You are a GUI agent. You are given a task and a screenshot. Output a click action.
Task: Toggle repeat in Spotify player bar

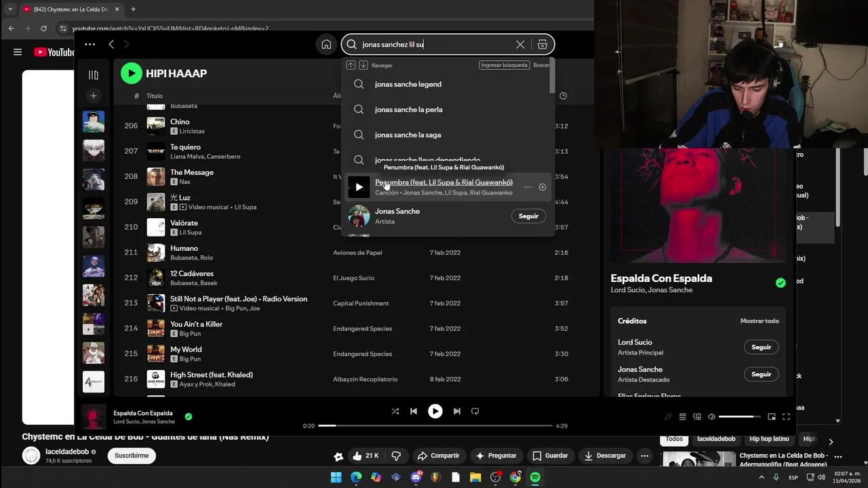point(475,411)
